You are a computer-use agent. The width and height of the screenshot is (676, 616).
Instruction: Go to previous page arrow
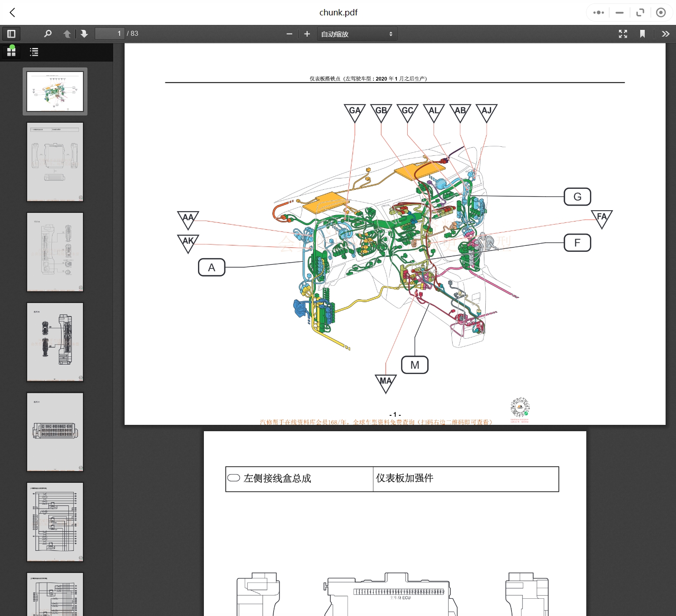coord(67,34)
